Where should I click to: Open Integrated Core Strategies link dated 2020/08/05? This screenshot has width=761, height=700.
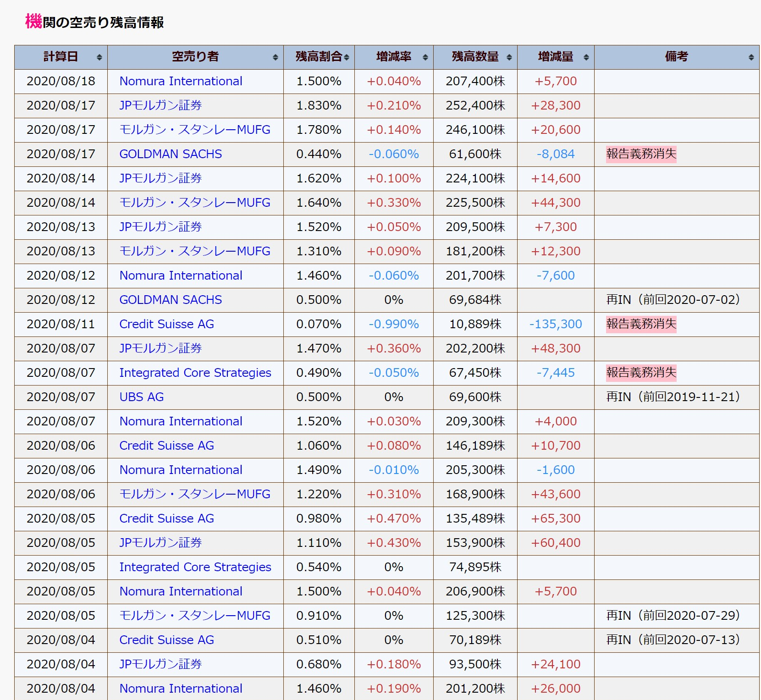195,567
